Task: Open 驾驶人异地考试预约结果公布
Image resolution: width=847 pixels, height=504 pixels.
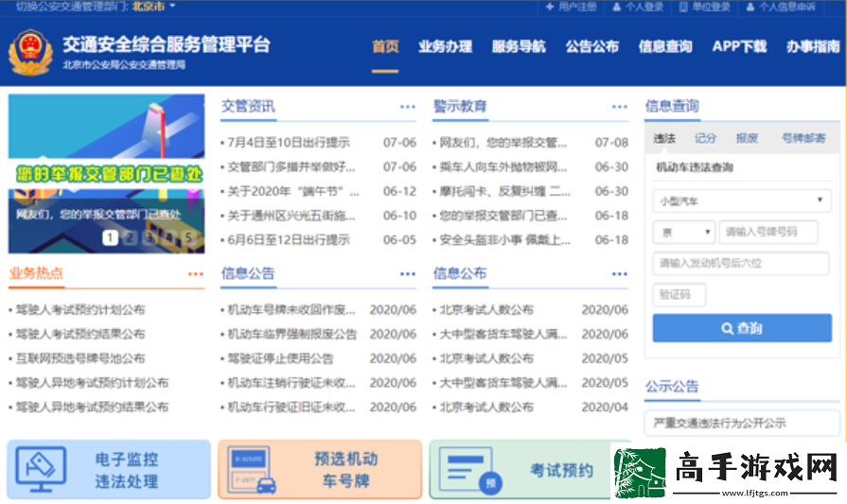Action: tap(92, 407)
